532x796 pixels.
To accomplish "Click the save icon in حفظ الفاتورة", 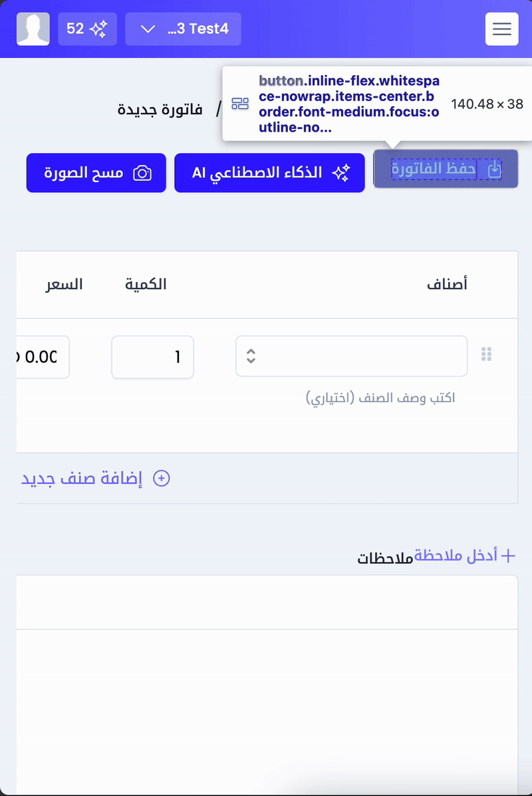I will [x=494, y=170].
